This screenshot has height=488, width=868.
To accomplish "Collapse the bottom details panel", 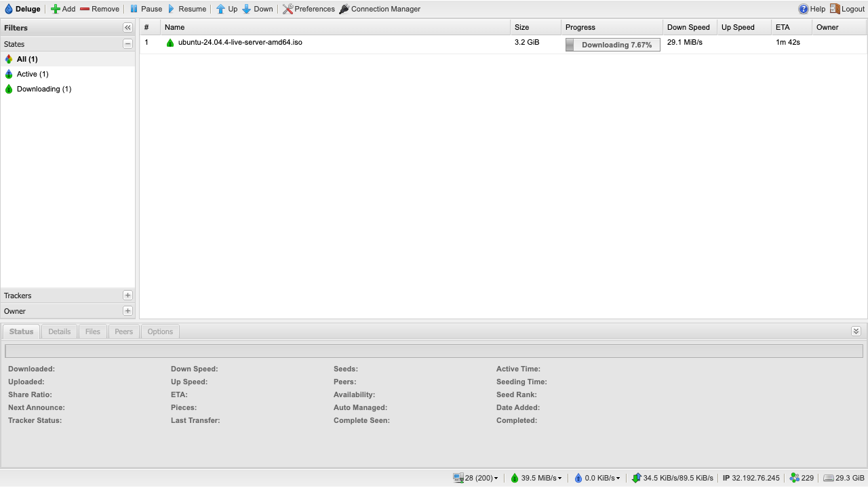I will 856,331.
